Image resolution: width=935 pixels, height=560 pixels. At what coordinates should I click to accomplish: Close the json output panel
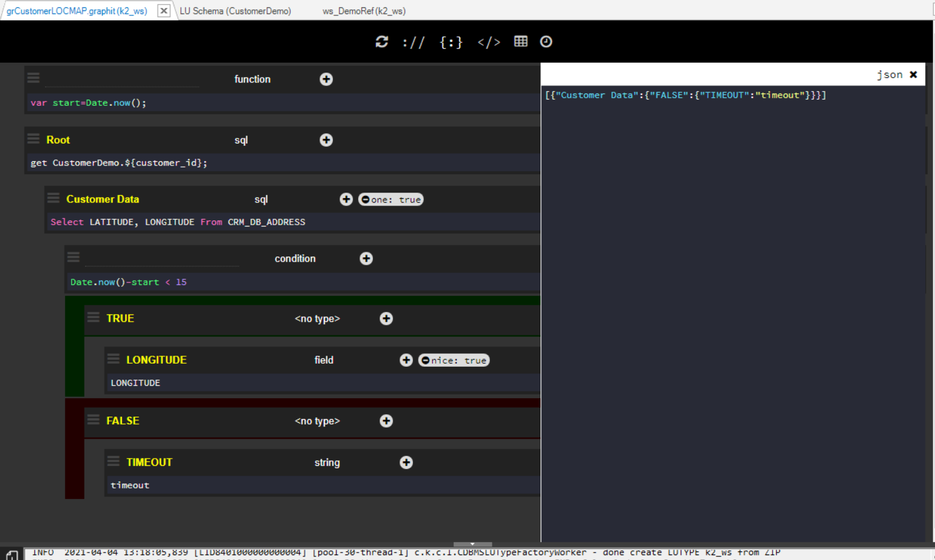(x=913, y=74)
